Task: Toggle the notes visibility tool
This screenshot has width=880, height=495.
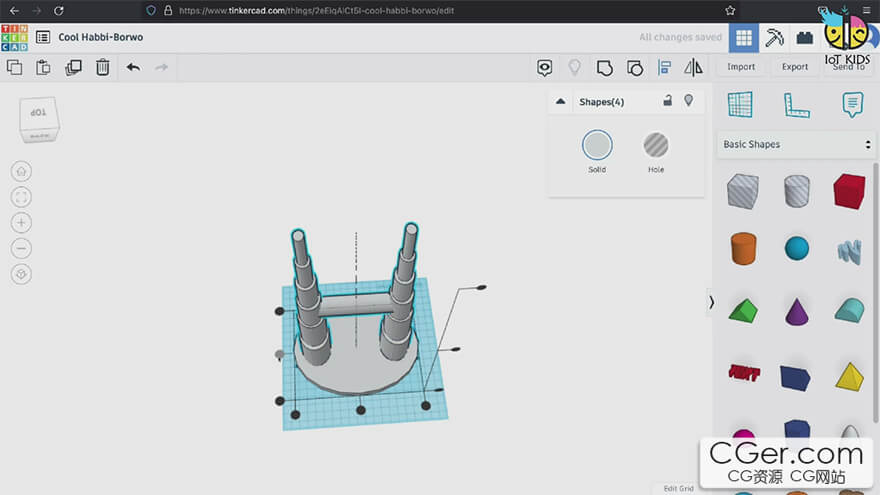Action: point(544,68)
